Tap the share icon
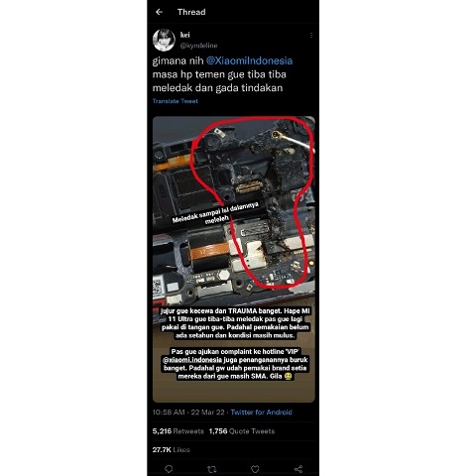Viewport: 476px width, 476px height. pos(298,469)
